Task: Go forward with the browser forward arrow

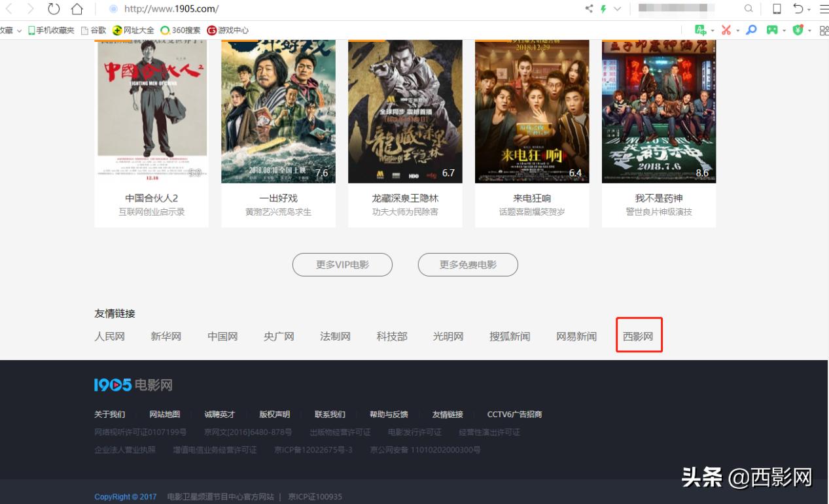Action: [x=31, y=8]
